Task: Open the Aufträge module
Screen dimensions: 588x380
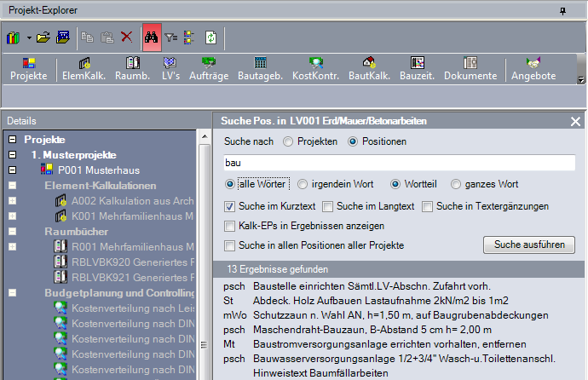Action: point(209,68)
